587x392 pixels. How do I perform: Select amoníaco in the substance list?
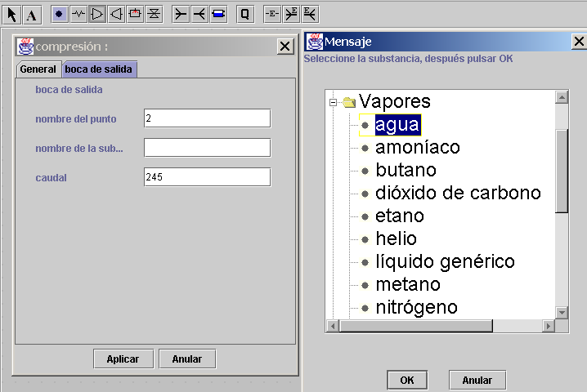[418, 147]
